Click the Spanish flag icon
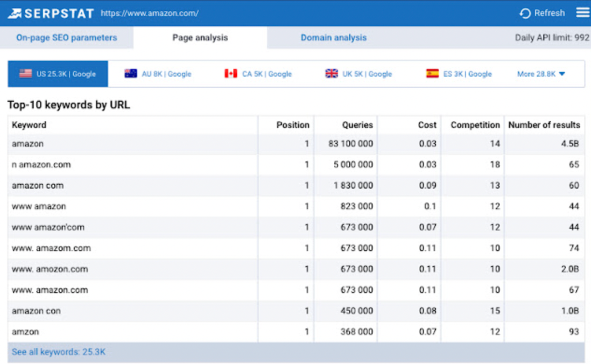 coord(432,73)
